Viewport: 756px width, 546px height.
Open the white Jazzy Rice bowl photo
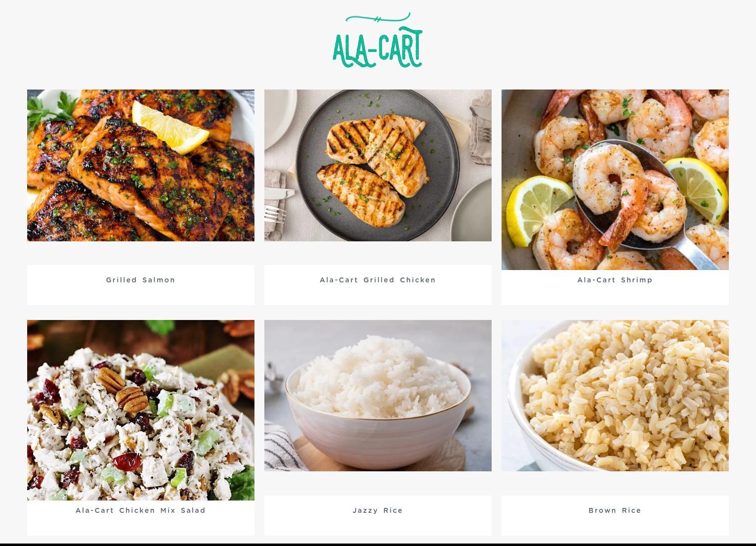click(x=378, y=396)
